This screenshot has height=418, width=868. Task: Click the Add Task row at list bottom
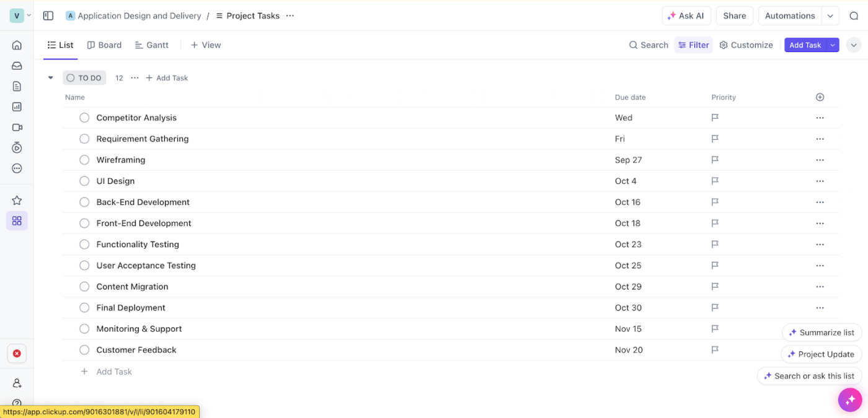tap(107, 372)
